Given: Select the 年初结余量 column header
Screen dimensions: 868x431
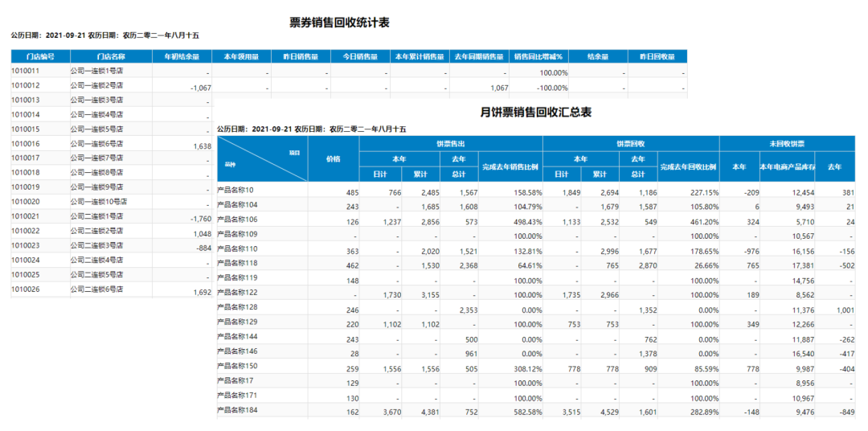Looking at the screenshot, I should point(182,57).
